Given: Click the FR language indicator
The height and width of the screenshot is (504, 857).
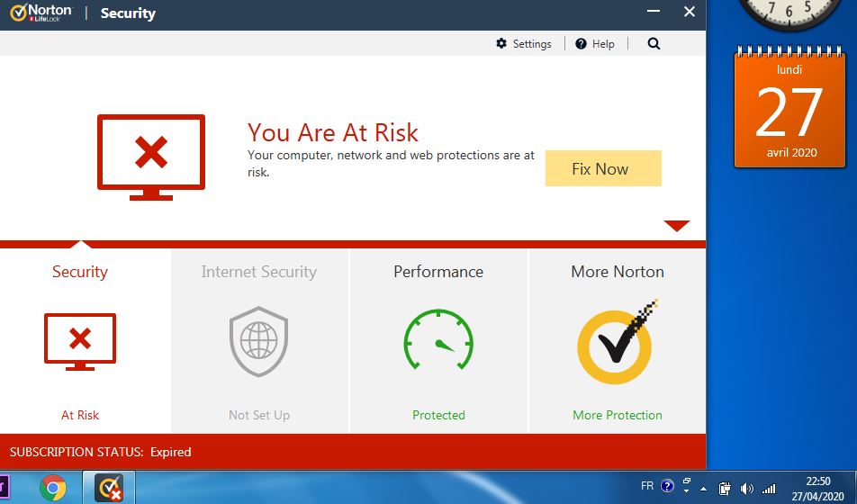Looking at the screenshot, I should (647, 485).
